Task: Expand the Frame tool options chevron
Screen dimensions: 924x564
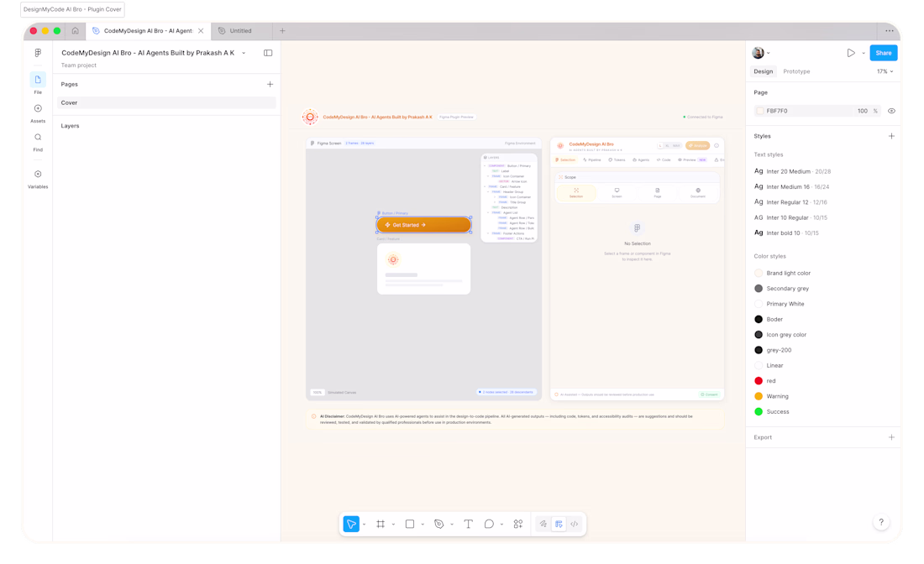Action: [x=393, y=525]
